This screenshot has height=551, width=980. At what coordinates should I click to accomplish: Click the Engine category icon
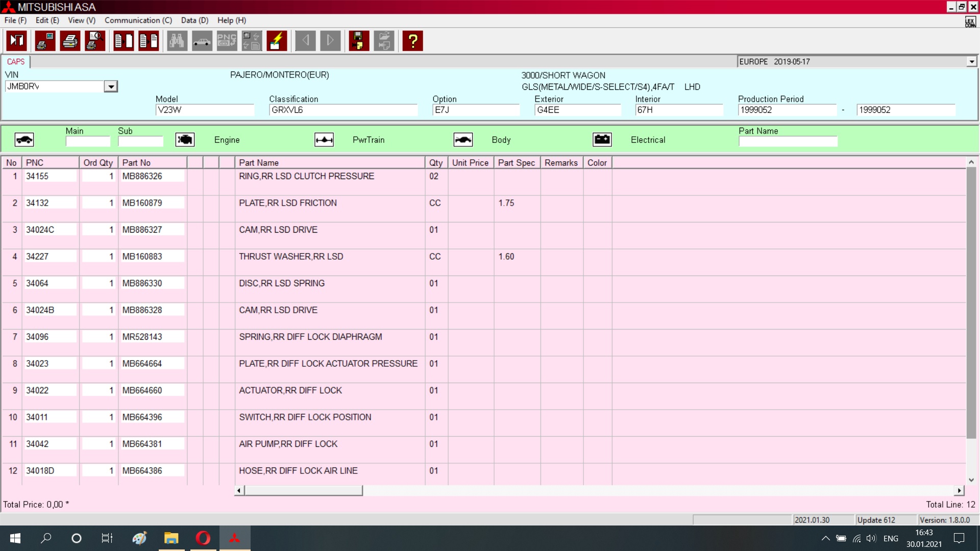[x=185, y=140]
